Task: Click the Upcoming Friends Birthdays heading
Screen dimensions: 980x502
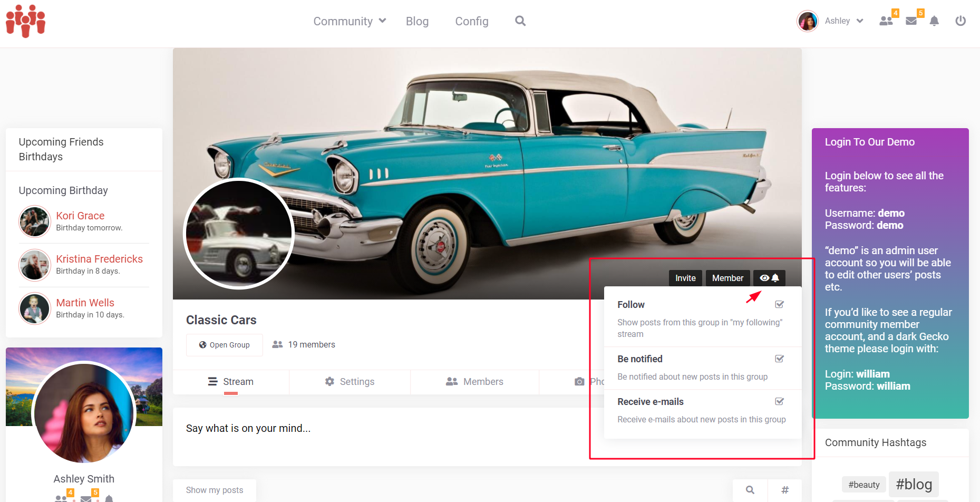Action: [x=61, y=149]
